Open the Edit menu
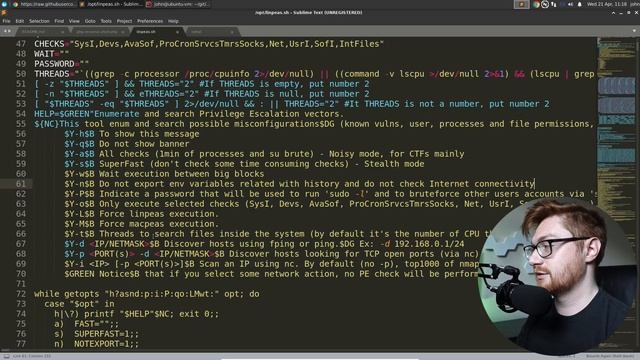The width and height of the screenshot is (640, 360). [20, 21]
